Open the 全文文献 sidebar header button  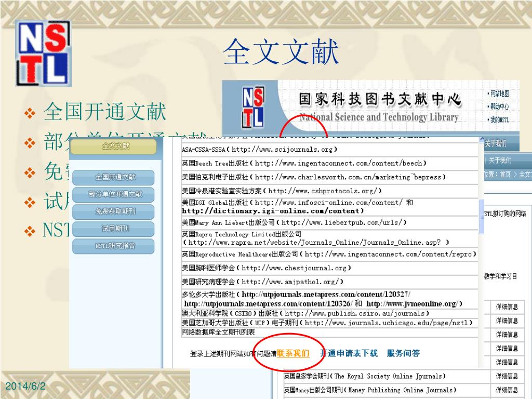point(113,146)
